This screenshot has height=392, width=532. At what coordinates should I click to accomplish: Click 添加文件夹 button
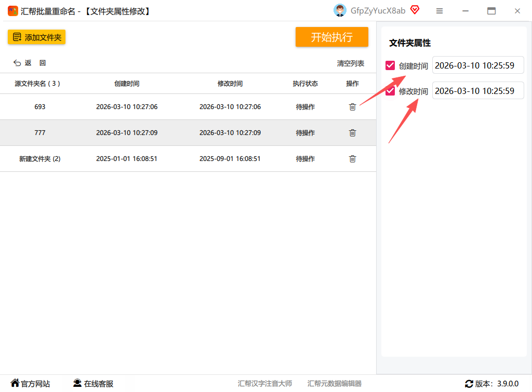[37, 37]
